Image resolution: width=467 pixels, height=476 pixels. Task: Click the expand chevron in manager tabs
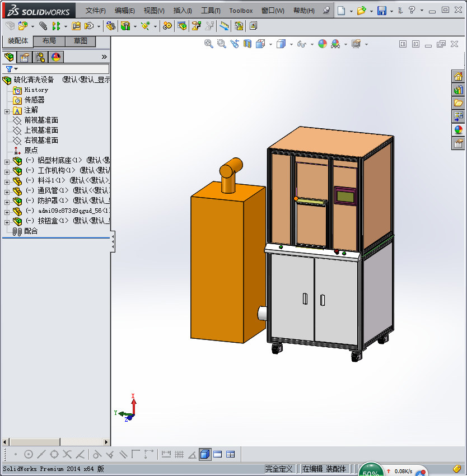pyautogui.click(x=104, y=57)
